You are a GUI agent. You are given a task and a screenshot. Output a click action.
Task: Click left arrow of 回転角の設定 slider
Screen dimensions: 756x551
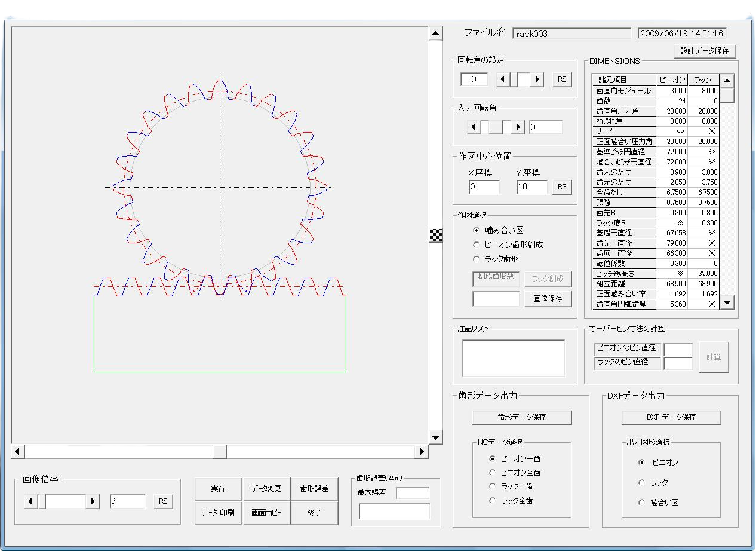click(x=503, y=79)
